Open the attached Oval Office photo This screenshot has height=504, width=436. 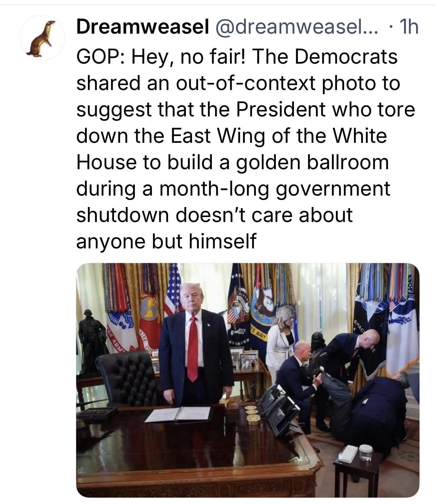pos(248,380)
